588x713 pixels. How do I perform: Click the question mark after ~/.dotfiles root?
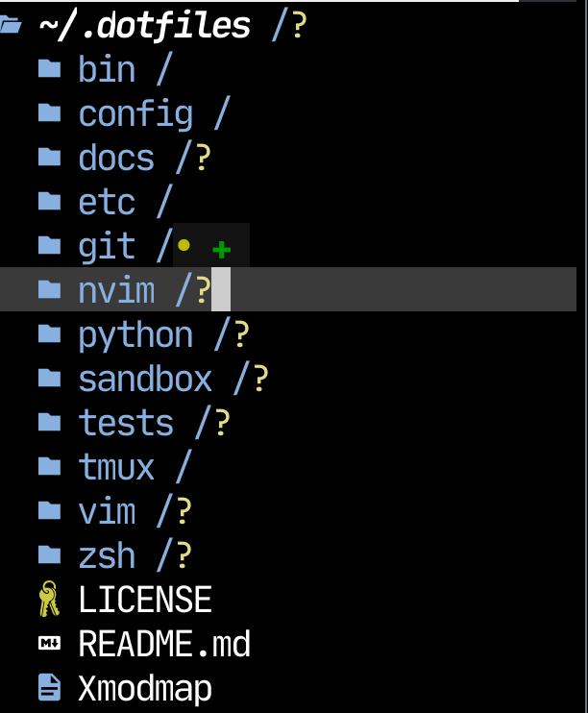coord(299,25)
